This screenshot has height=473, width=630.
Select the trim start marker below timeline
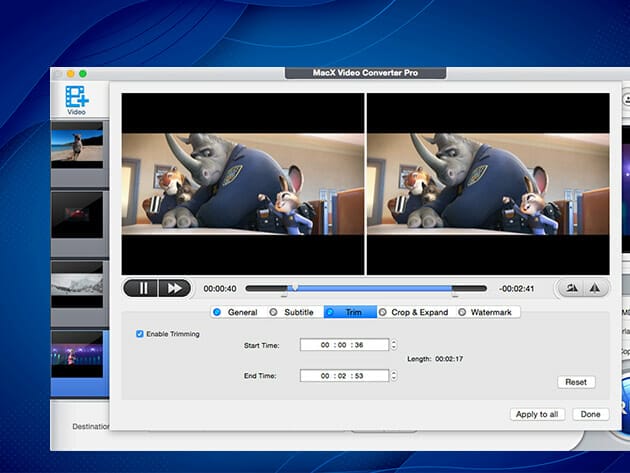tap(284, 296)
